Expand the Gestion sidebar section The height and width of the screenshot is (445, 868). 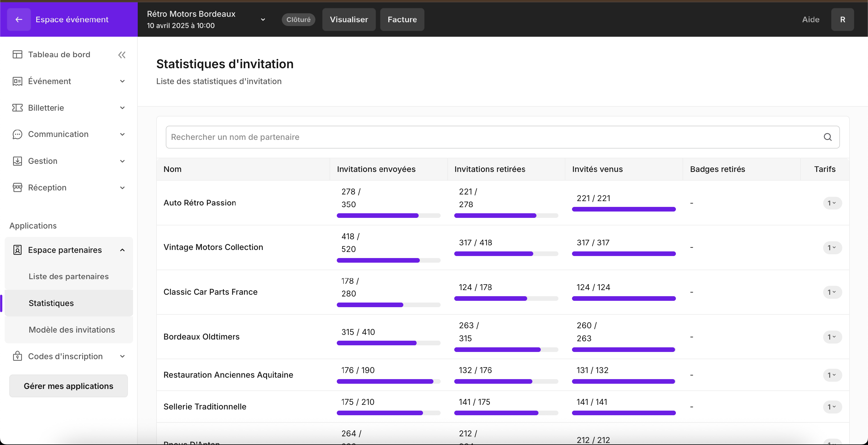pos(122,161)
